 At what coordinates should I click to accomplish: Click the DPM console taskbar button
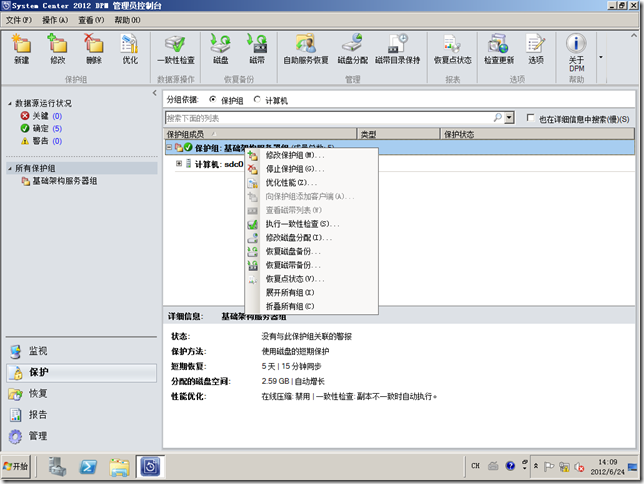point(150,467)
